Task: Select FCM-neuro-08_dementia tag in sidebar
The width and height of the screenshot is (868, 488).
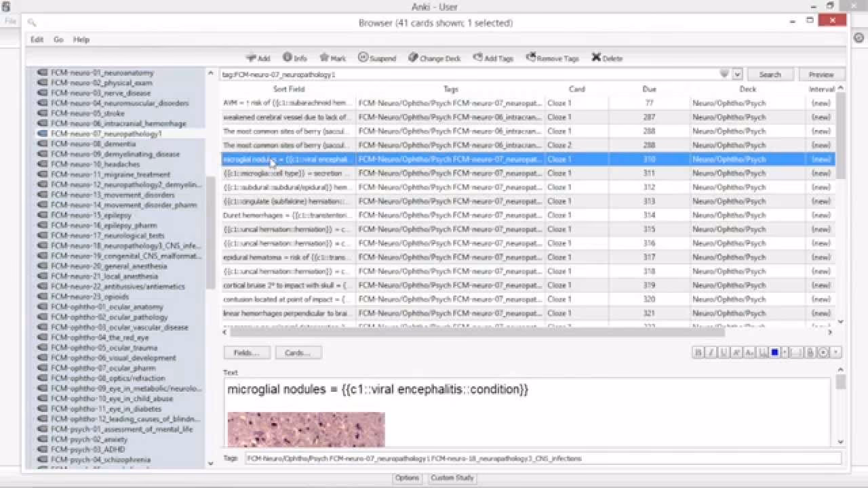Action: pos(93,144)
